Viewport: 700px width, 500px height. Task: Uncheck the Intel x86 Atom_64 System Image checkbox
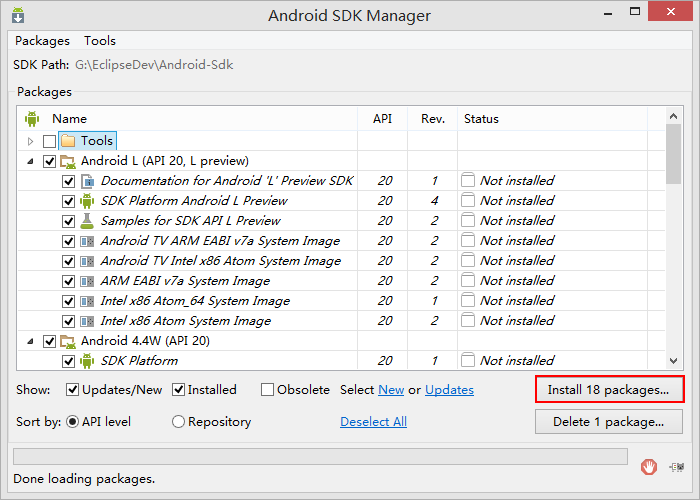click(69, 301)
